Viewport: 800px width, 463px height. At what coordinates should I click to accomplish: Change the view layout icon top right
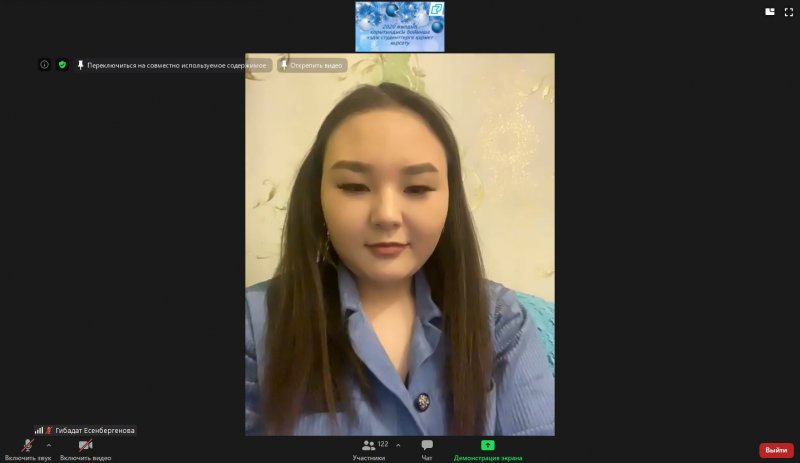pyautogui.click(x=770, y=12)
